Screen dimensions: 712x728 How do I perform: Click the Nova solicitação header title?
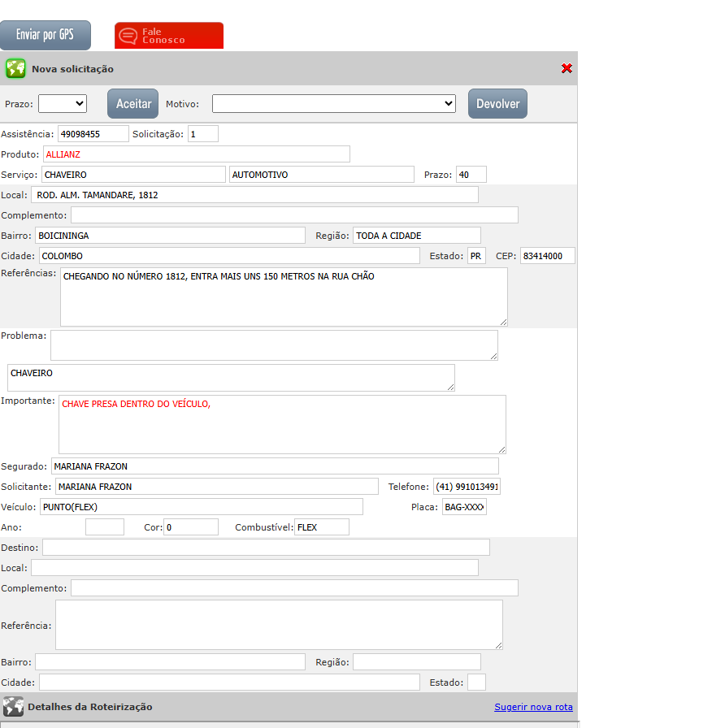point(72,69)
